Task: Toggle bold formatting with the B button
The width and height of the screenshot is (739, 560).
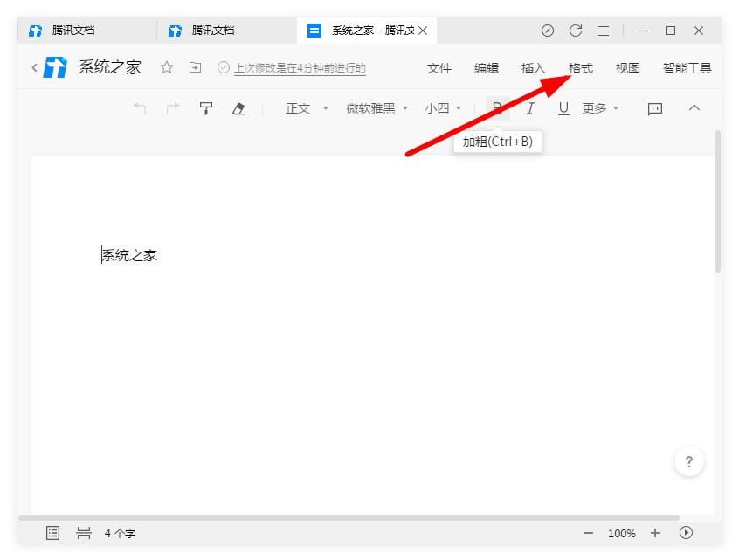Action: (497, 108)
